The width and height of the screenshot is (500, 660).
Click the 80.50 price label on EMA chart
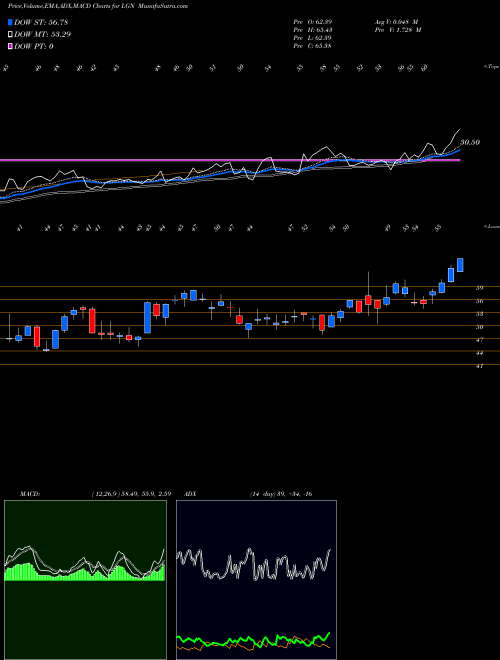click(x=470, y=143)
